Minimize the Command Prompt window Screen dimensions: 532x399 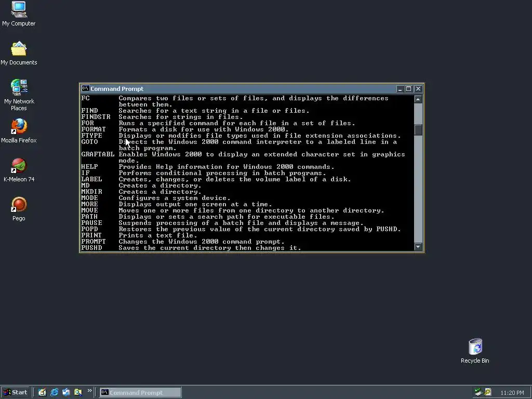coord(400,88)
